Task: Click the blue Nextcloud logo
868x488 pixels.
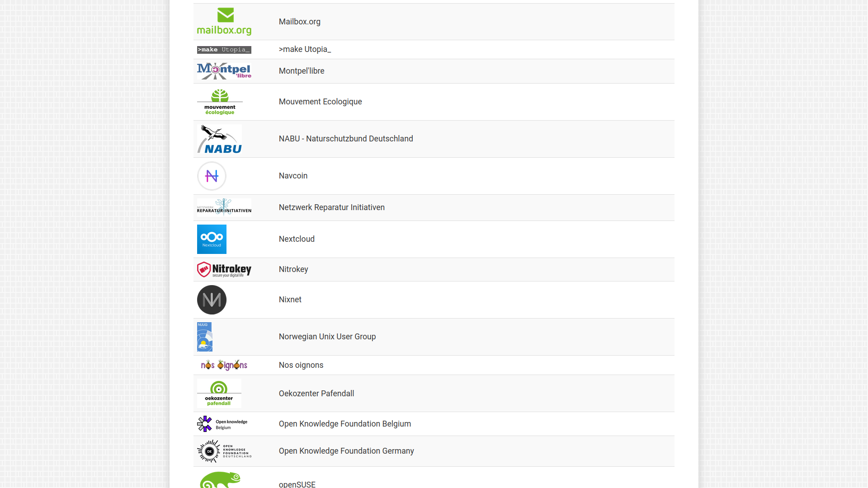Action: pos(212,239)
